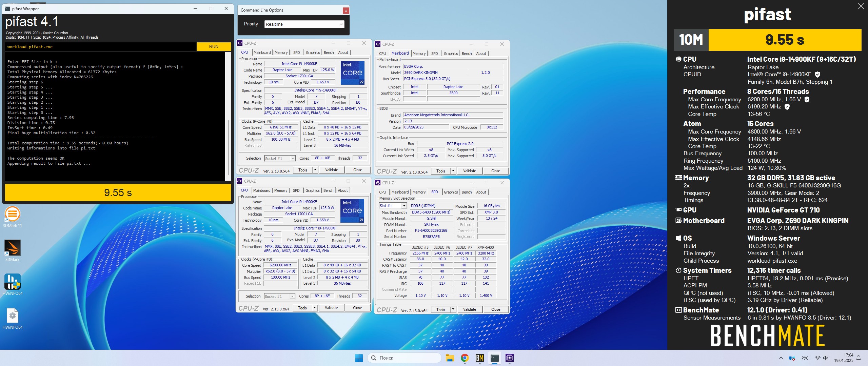Click the Max Core Frequency verified shield
The height and width of the screenshot is (366, 868).
(807, 99)
